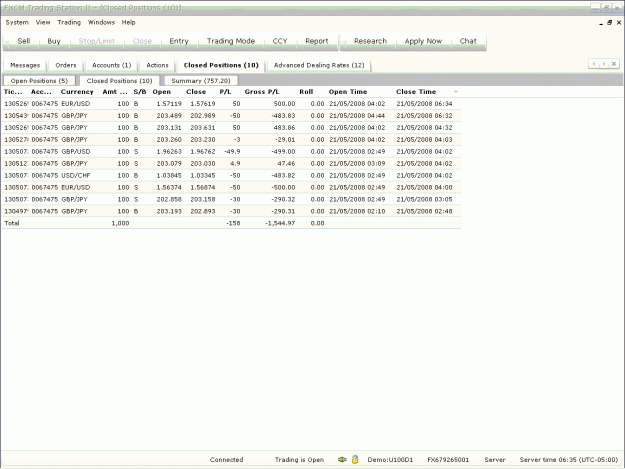Sort by the Open price column header
625x469 pixels.
click(x=161, y=92)
